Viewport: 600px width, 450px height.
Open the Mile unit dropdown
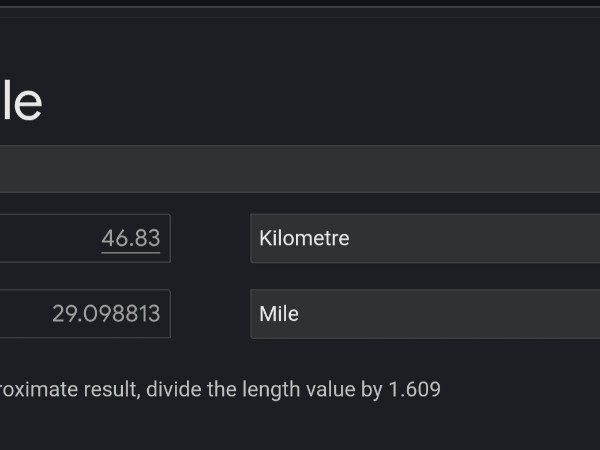point(424,314)
